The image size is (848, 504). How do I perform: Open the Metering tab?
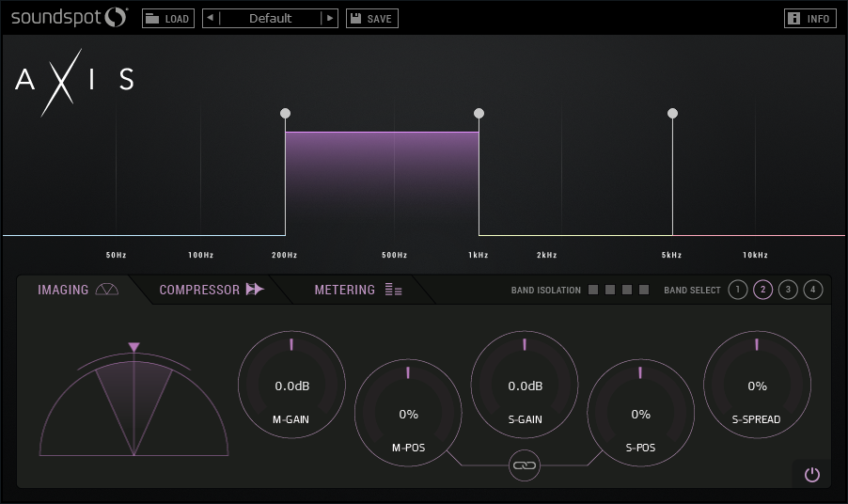click(357, 290)
